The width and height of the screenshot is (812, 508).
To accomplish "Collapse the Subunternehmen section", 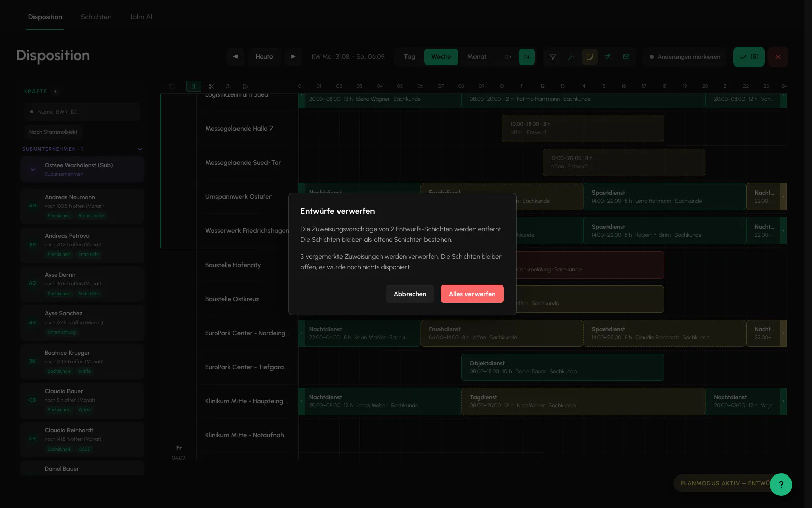I will [140, 149].
